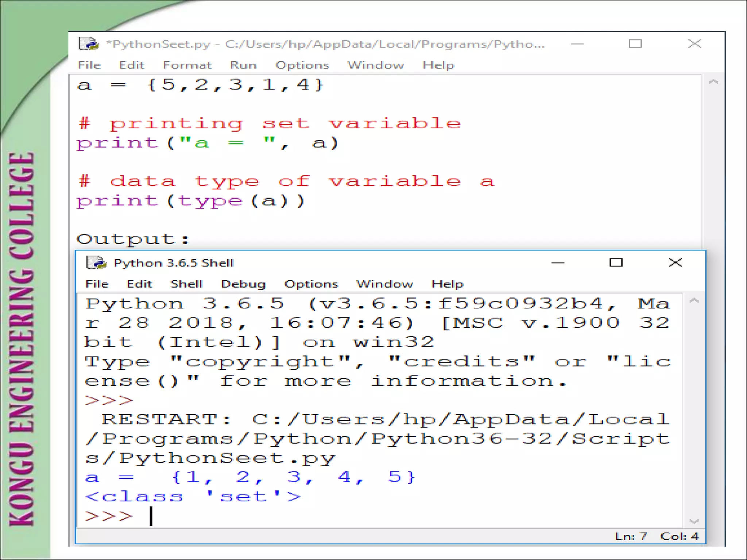The height and width of the screenshot is (560, 747).
Task: Maximize the PythonSeet.py editor window
Action: (x=635, y=44)
